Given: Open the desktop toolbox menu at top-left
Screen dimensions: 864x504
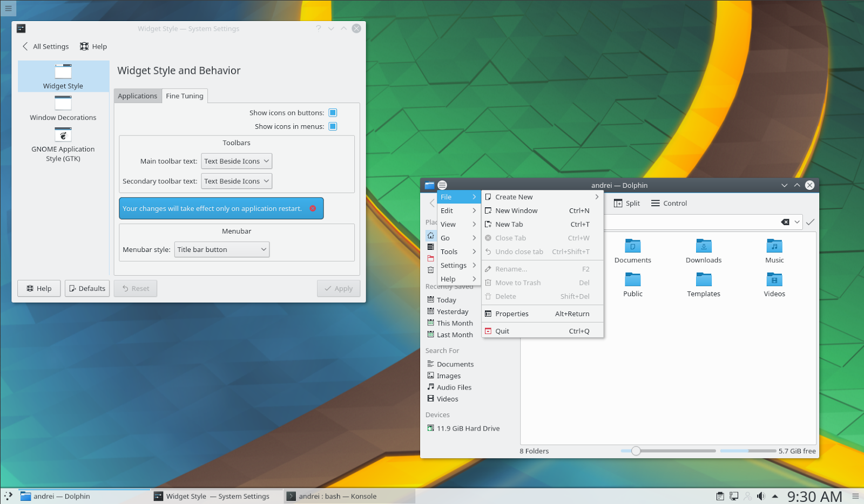Looking at the screenshot, I should 8,8.
